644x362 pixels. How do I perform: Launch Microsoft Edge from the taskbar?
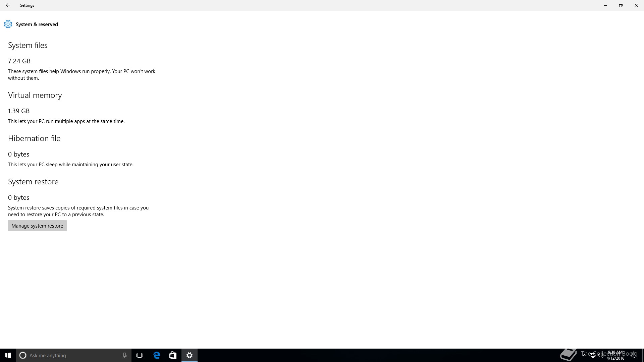(157, 355)
